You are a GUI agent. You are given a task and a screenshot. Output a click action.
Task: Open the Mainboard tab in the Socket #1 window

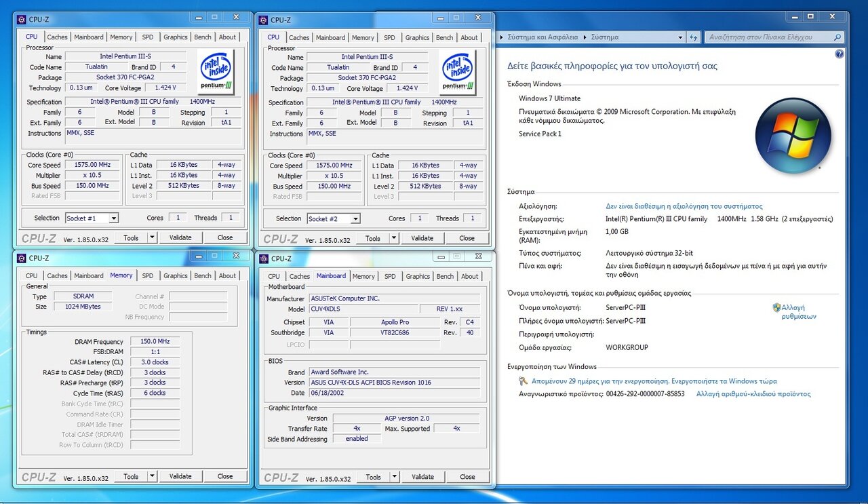[x=89, y=37]
